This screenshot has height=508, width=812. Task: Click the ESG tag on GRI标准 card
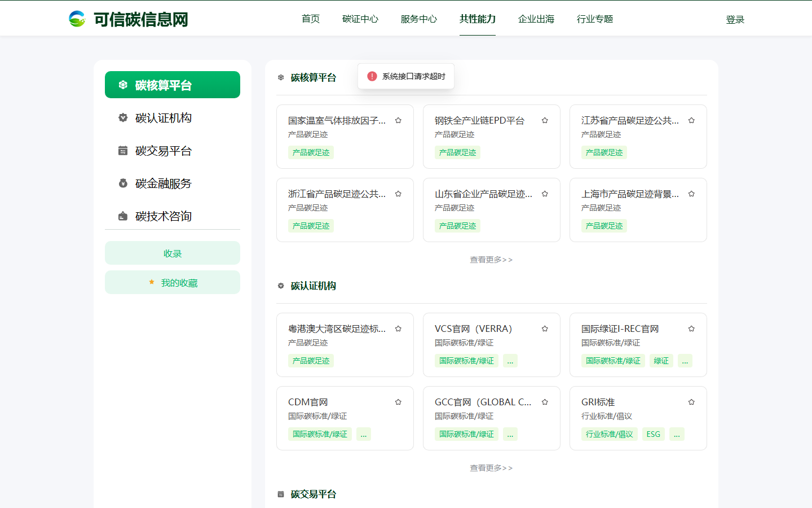653,434
